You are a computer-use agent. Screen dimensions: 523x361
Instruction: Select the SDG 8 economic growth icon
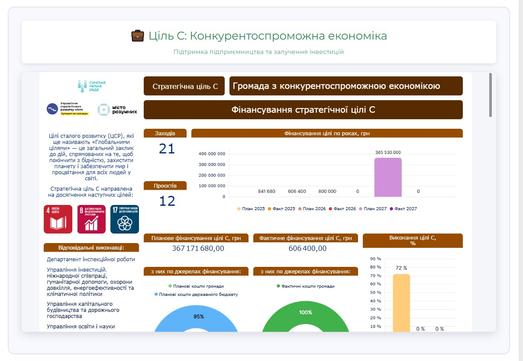point(91,219)
